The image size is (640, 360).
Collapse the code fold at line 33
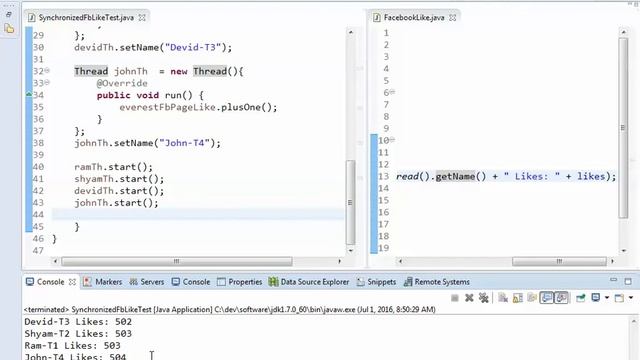[47, 82]
